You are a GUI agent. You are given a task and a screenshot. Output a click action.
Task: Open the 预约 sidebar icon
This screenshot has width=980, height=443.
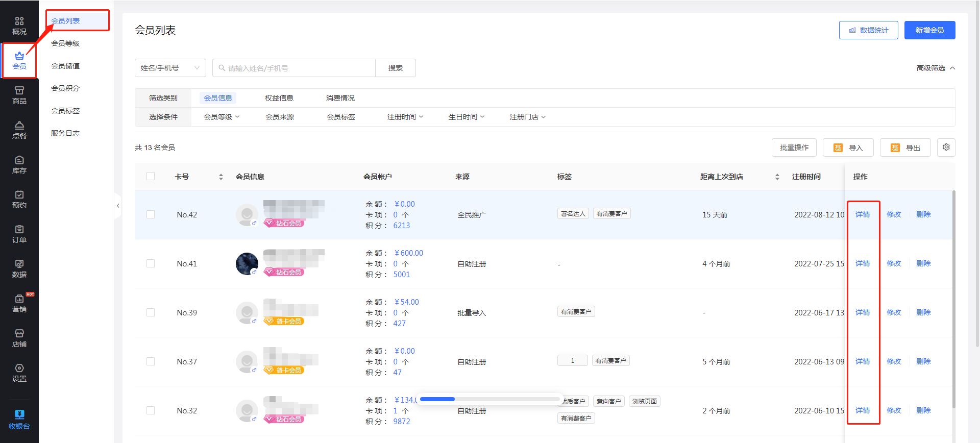19,200
